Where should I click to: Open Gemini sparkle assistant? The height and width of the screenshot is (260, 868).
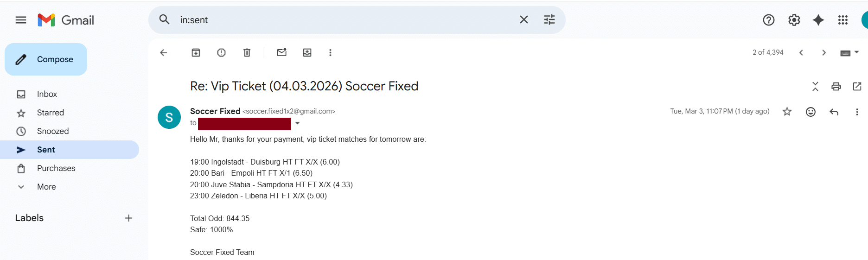click(818, 20)
